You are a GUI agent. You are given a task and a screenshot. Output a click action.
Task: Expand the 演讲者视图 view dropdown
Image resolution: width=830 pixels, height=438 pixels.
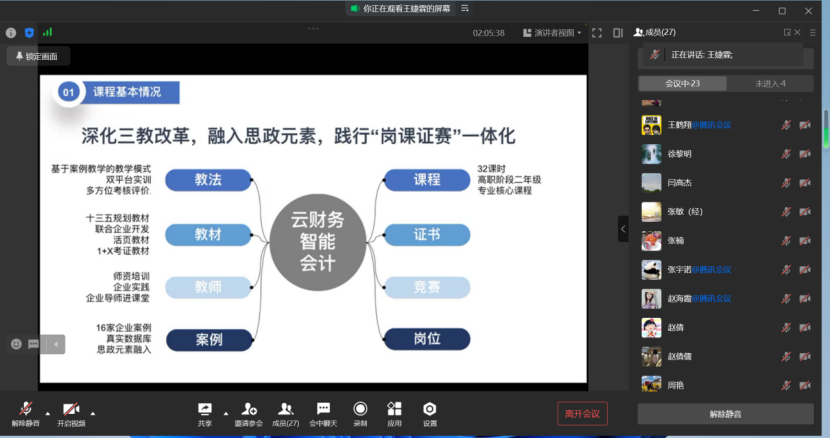click(x=558, y=33)
